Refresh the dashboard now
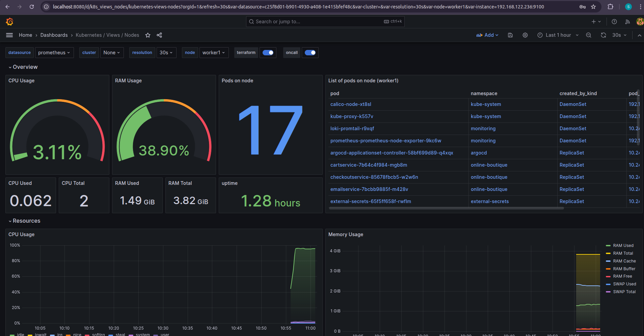Viewport: 644px width, 336px height. pos(603,35)
